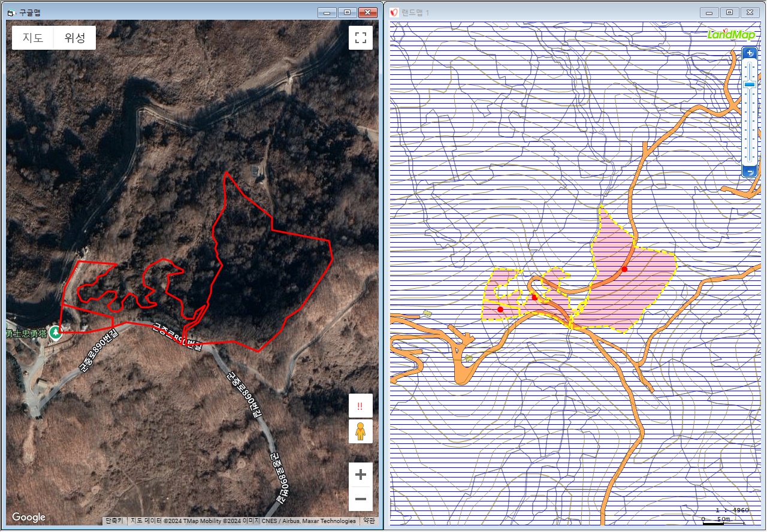Image resolution: width=767 pixels, height=532 pixels.
Task: Toggle fullscreen view in Google map
Action: coord(361,38)
